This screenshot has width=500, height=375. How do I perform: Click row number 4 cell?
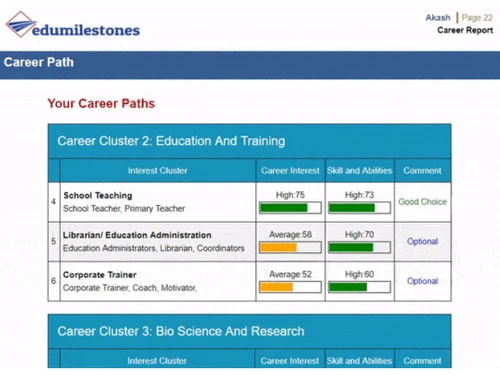click(54, 202)
